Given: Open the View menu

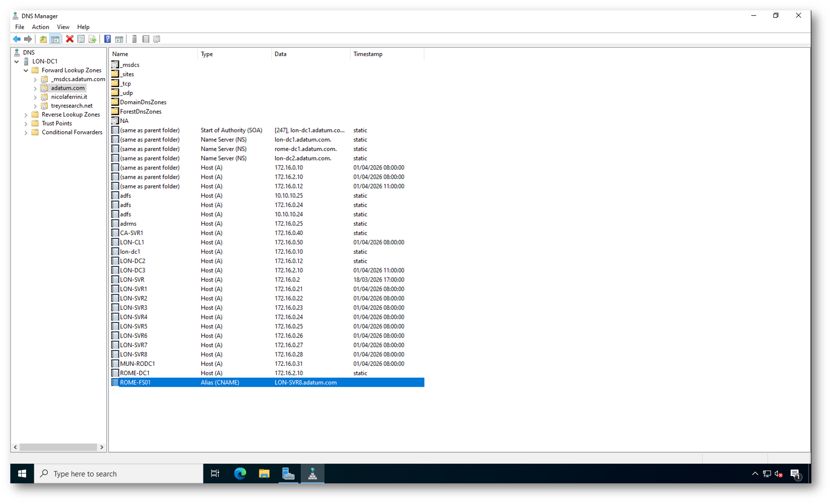Looking at the screenshot, I should pos(63,27).
